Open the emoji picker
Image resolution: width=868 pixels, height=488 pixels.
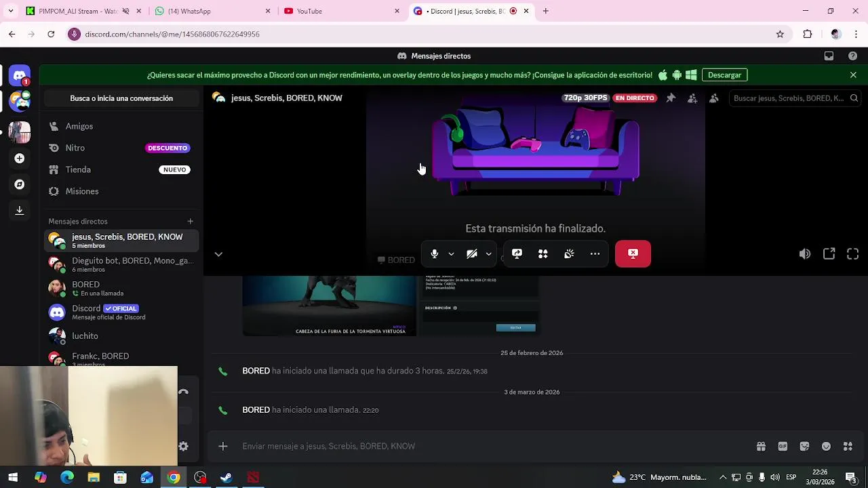tap(826, 446)
